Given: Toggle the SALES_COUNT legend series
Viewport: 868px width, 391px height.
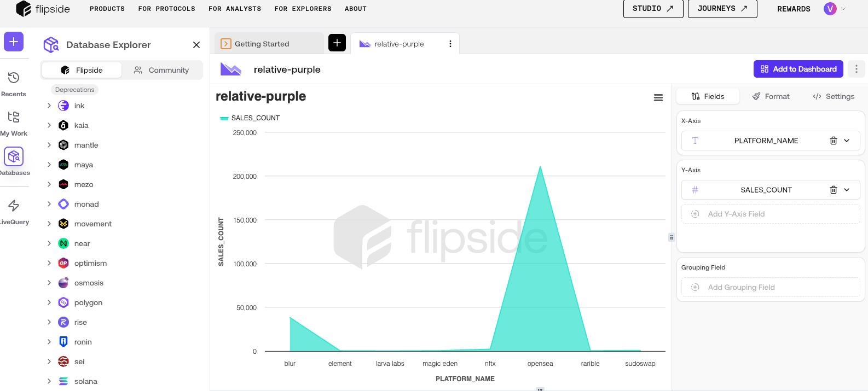Looking at the screenshot, I should point(250,118).
